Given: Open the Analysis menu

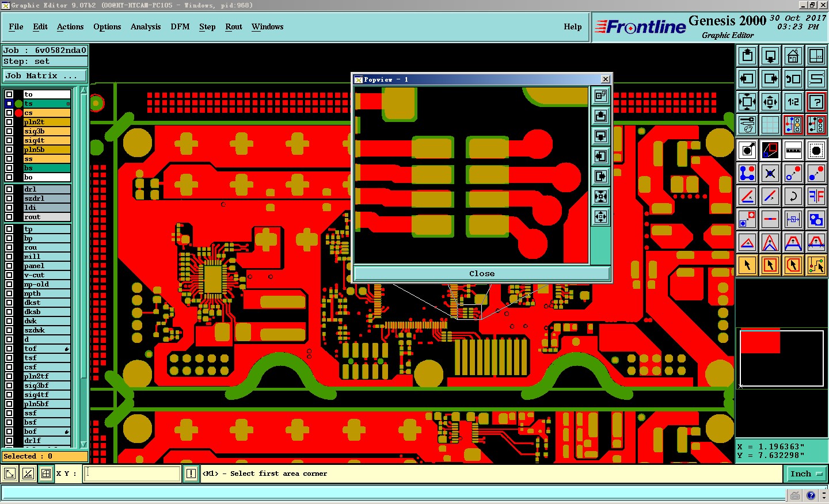Looking at the screenshot, I should coord(146,27).
